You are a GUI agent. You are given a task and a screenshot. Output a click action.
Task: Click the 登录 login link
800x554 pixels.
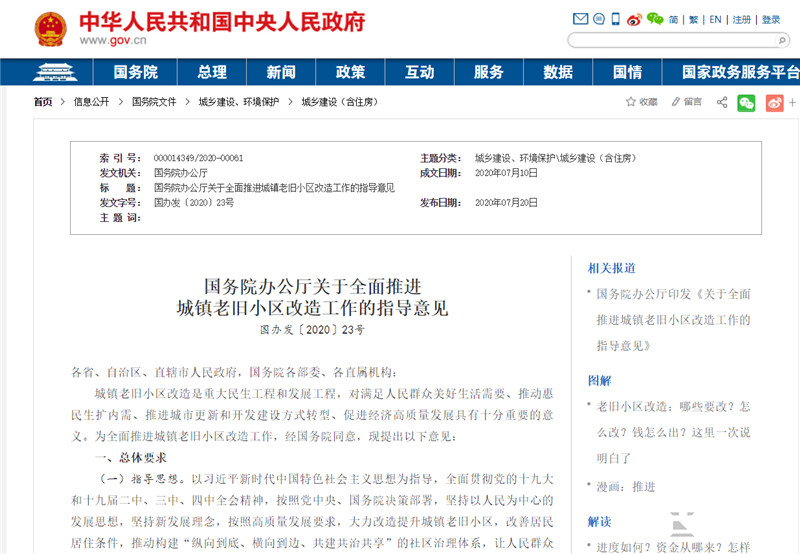pyautogui.click(x=771, y=19)
